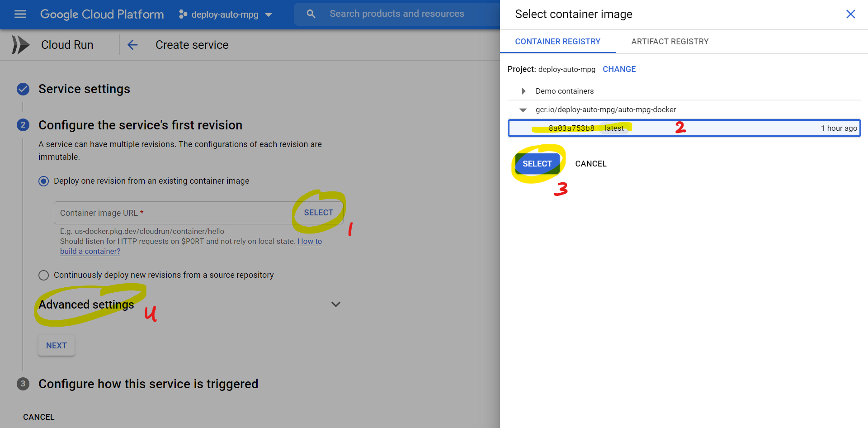Expand the Demo containers tree node

point(524,91)
